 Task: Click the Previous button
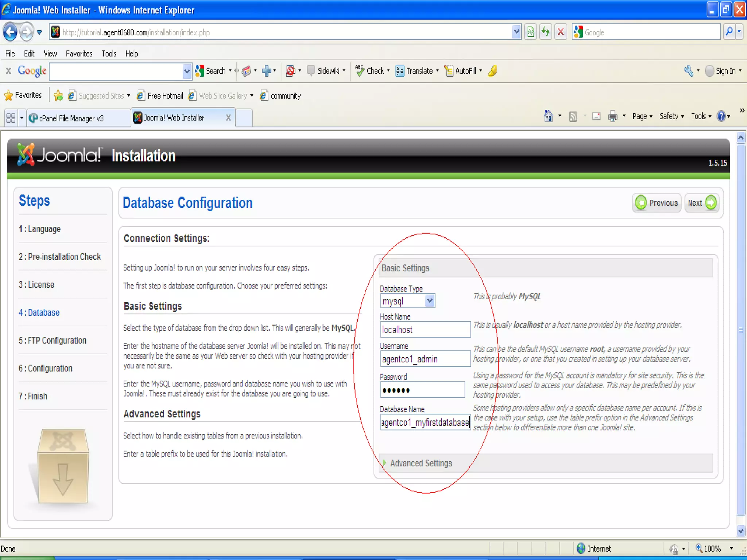point(657,203)
